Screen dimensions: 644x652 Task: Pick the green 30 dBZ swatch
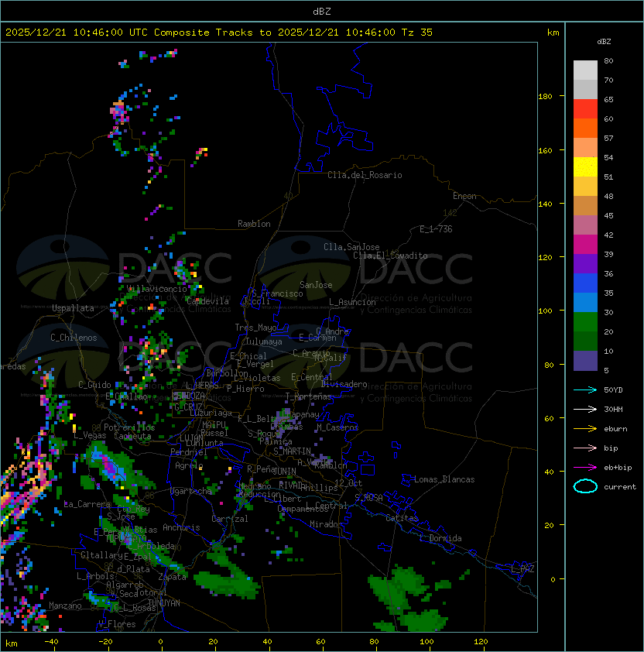[585, 322]
